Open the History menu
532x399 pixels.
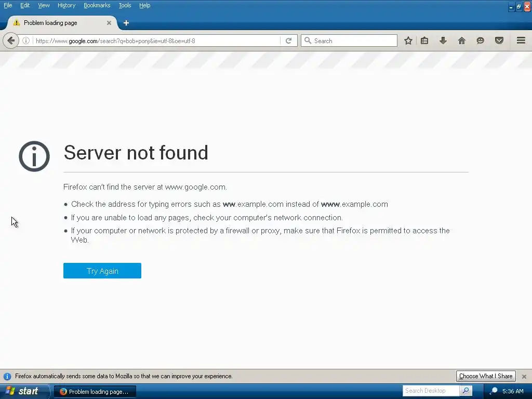pos(66,5)
